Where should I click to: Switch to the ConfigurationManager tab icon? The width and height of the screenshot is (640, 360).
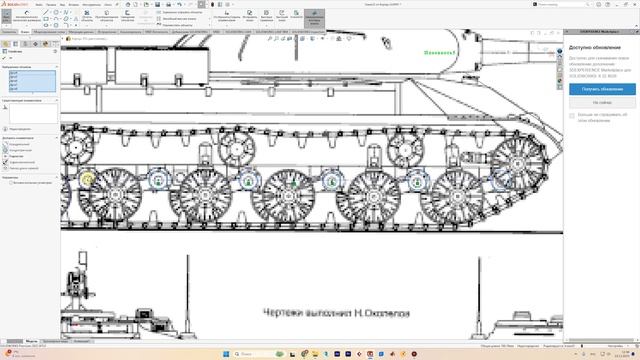25,44
